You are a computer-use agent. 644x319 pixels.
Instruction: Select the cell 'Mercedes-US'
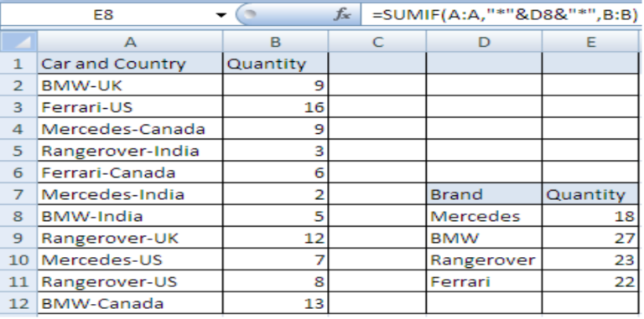[130, 260]
